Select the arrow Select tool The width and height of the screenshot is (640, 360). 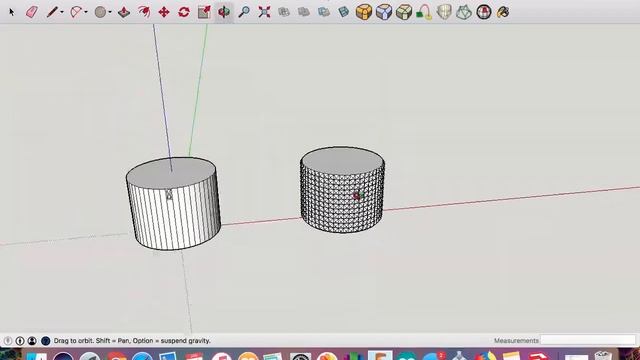pos(11,12)
